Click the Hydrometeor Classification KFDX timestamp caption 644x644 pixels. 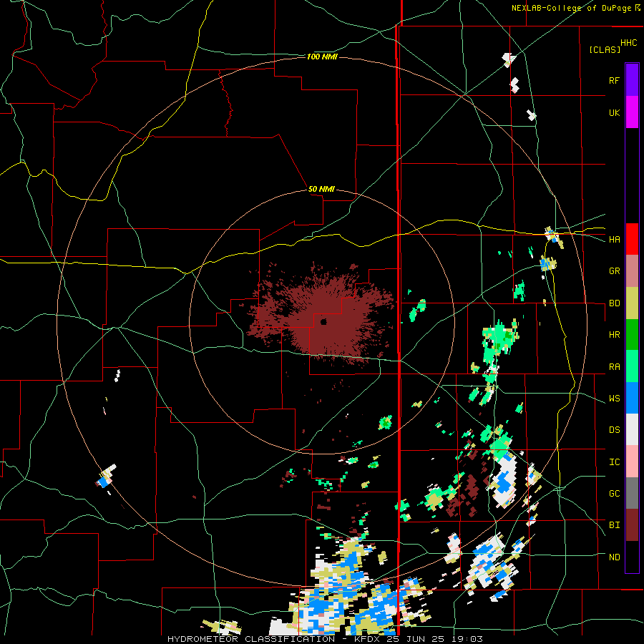pyautogui.click(x=325, y=639)
